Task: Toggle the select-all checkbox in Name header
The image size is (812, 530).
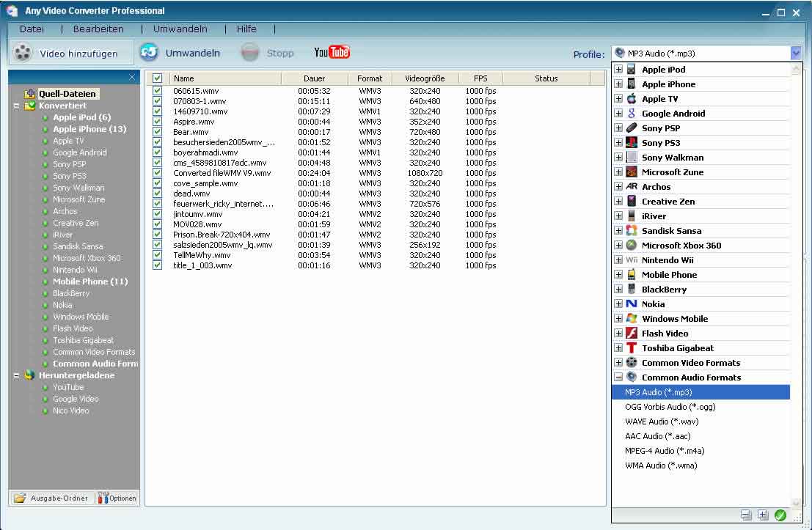Action: [x=158, y=78]
